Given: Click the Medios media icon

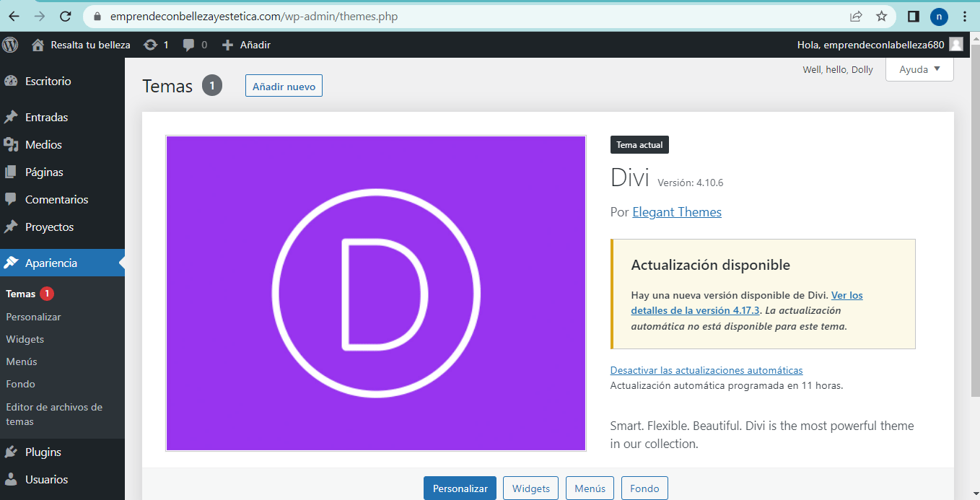Looking at the screenshot, I should [11, 144].
